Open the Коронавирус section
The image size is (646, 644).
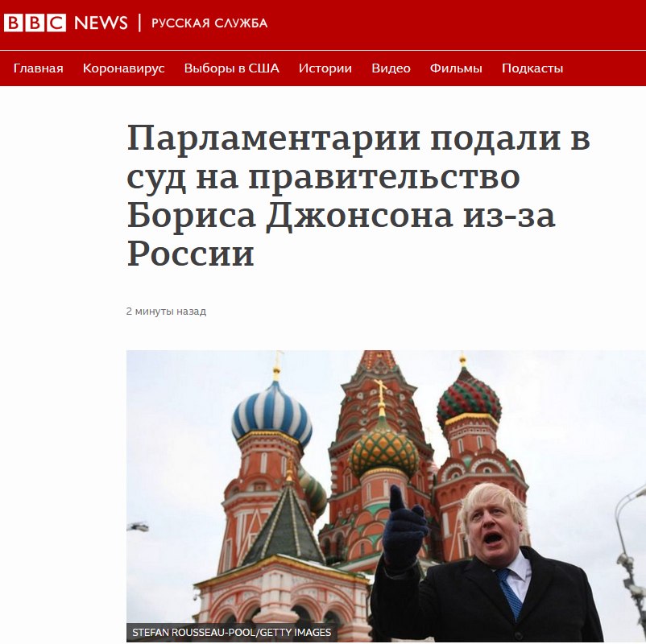click(x=123, y=68)
